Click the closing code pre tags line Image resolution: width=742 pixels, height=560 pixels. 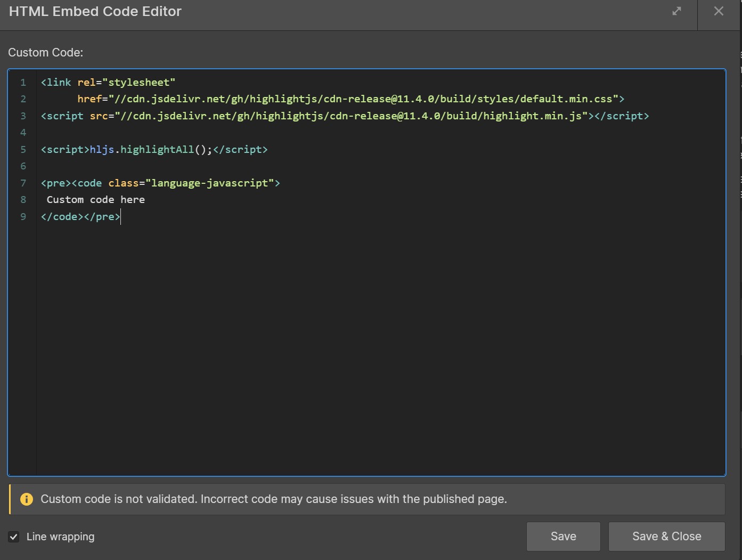(80, 217)
